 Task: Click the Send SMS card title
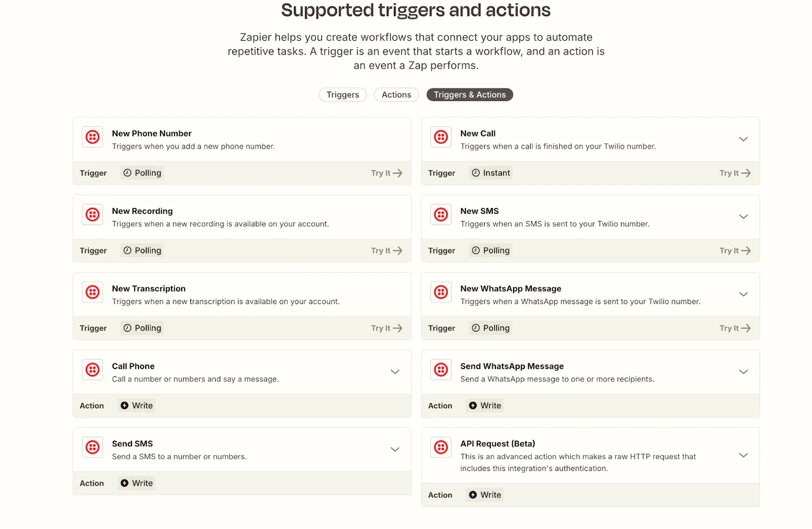(132, 443)
